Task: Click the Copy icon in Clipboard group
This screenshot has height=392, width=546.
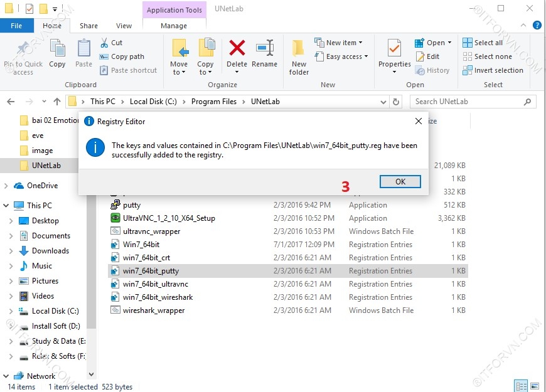Action: 57,49
